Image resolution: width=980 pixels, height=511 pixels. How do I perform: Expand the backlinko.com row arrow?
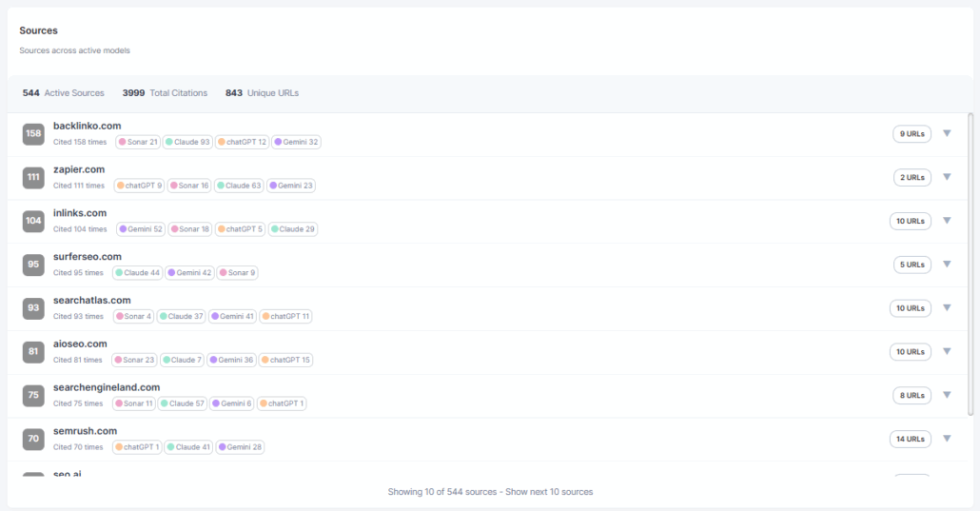tap(947, 133)
